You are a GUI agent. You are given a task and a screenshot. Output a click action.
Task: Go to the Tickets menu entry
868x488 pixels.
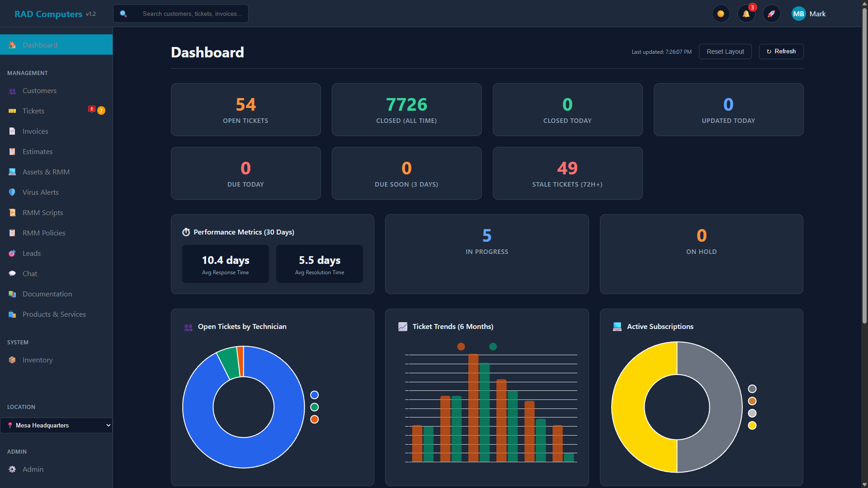pyautogui.click(x=33, y=111)
